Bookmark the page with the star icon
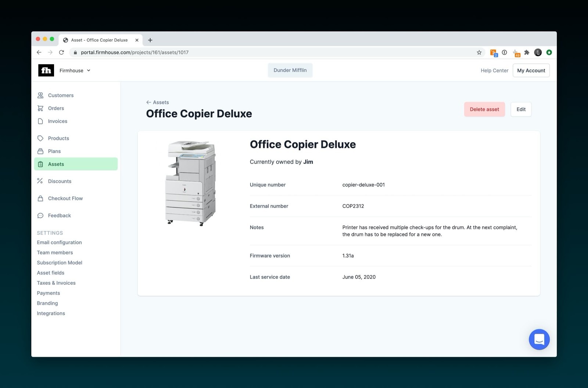This screenshot has width=588, height=388. click(479, 52)
